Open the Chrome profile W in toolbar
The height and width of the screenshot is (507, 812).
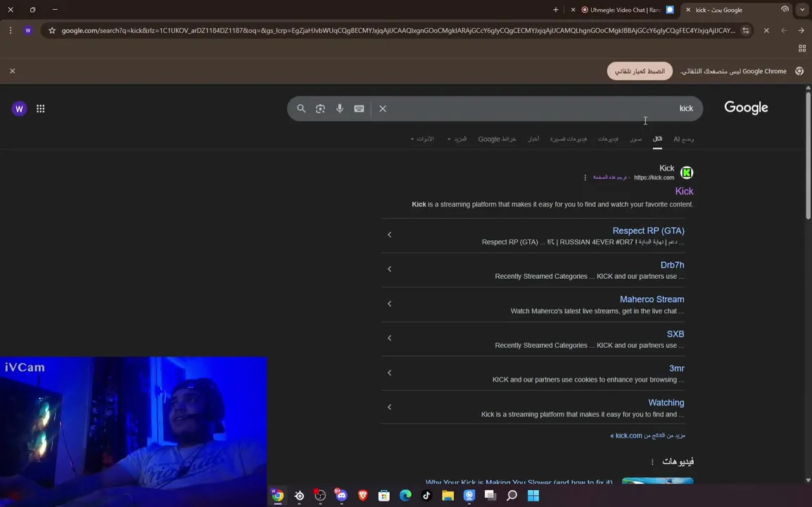[x=28, y=30]
